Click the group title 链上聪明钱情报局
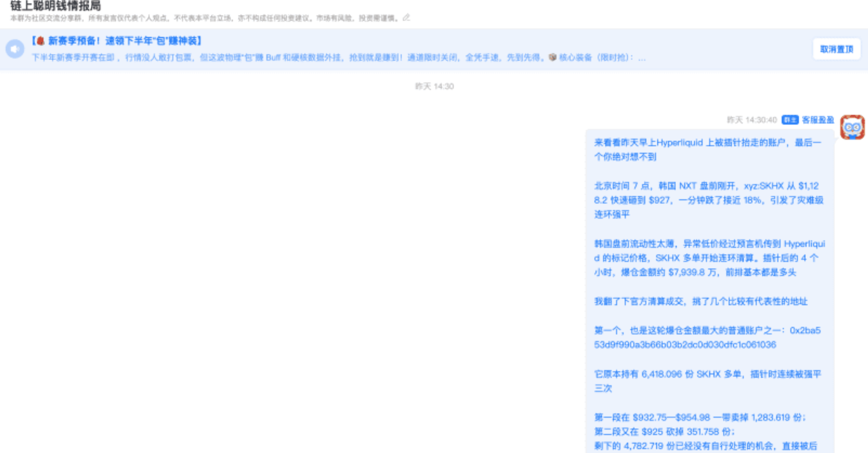Viewport: 868px width, 453px height. coord(56,6)
